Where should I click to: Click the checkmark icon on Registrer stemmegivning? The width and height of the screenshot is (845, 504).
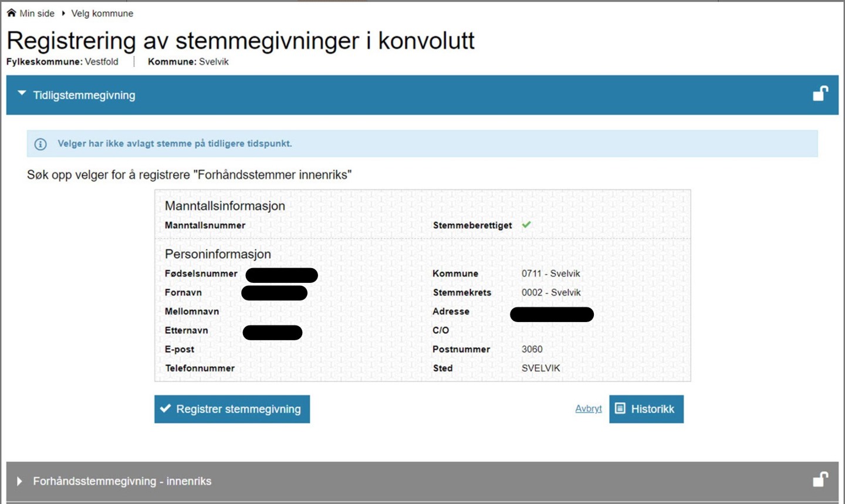[x=165, y=408]
